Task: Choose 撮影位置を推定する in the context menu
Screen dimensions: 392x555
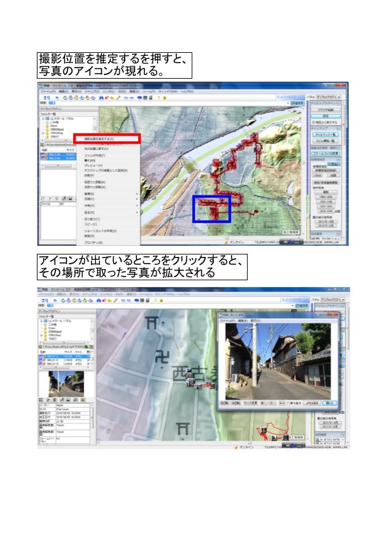Action: click(x=99, y=139)
